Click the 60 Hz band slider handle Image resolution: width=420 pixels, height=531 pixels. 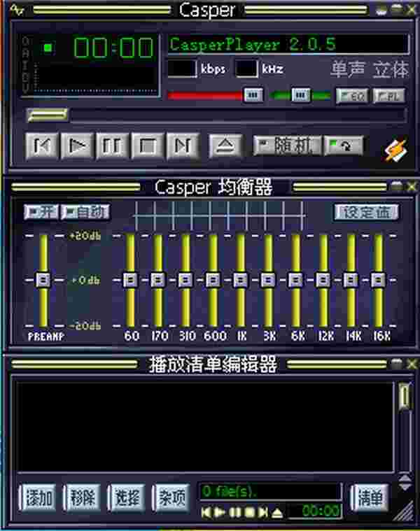tap(130, 280)
